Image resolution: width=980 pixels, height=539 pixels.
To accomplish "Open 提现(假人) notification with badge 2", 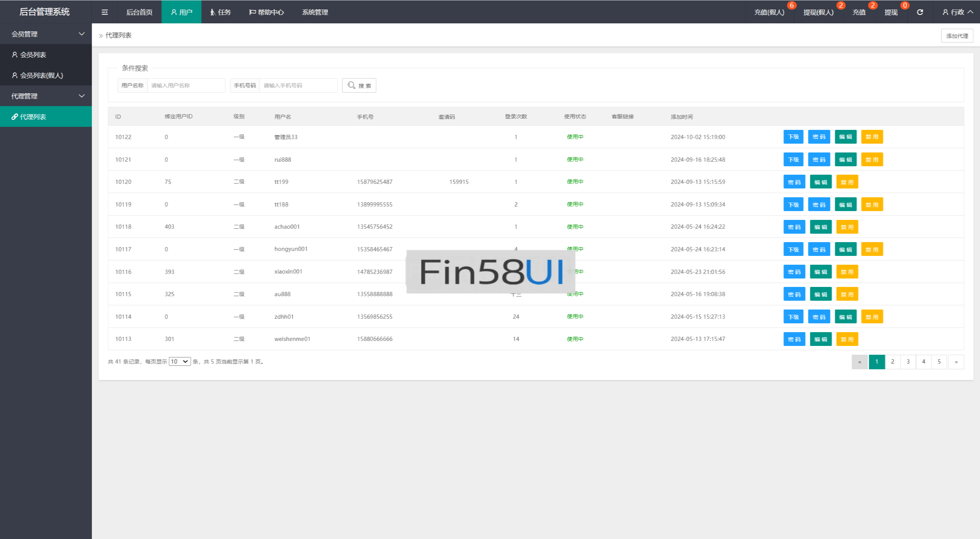I will [818, 12].
